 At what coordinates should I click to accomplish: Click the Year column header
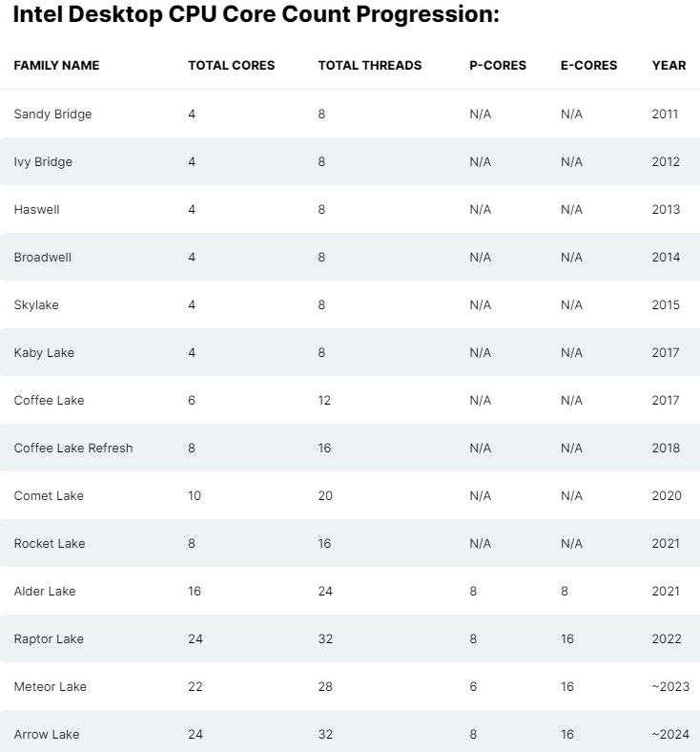[669, 66]
